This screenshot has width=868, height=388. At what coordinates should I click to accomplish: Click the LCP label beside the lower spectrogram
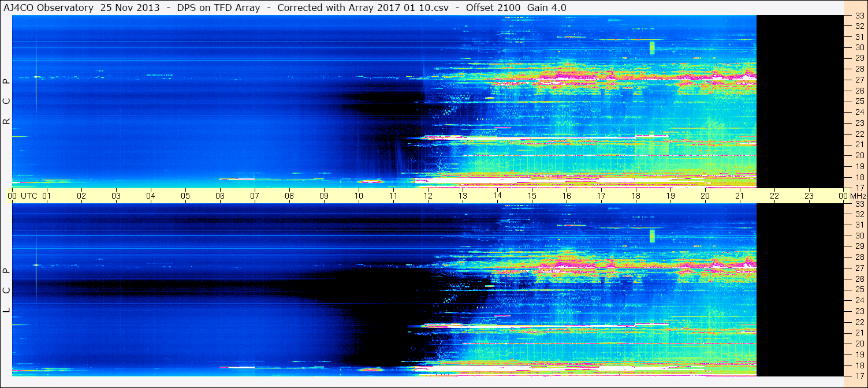[x=7, y=290]
